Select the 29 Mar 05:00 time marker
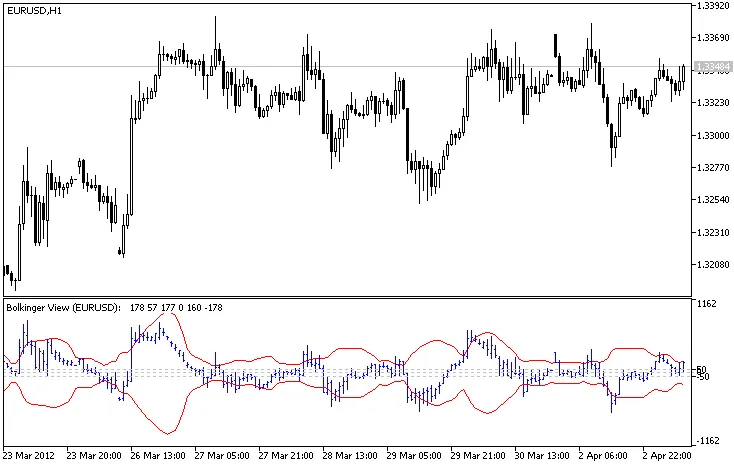 point(415,455)
